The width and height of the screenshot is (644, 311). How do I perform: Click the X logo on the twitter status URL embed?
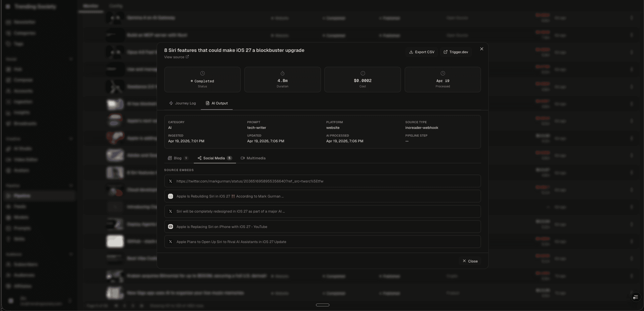coord(171,181)
